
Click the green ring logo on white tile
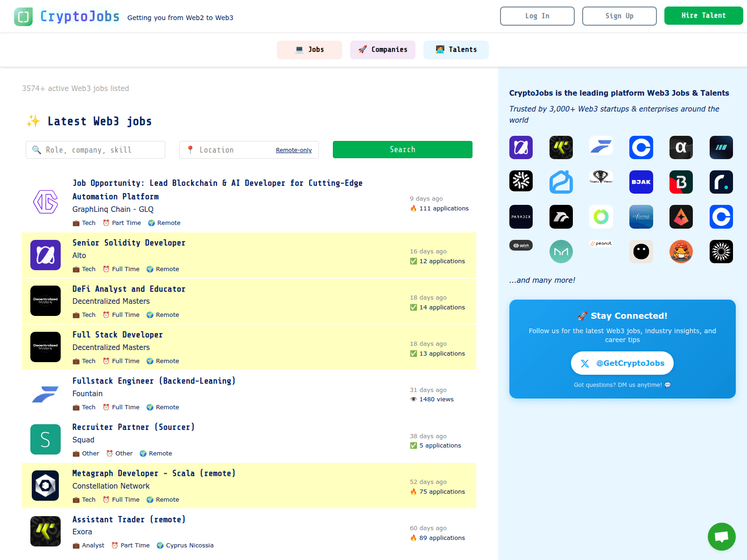[x=601, y=217]
